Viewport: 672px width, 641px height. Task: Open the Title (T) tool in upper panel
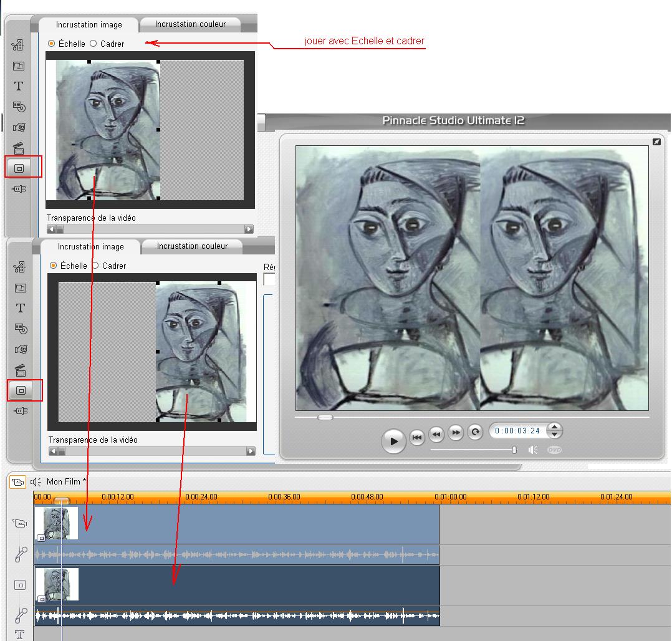(19, 86)
